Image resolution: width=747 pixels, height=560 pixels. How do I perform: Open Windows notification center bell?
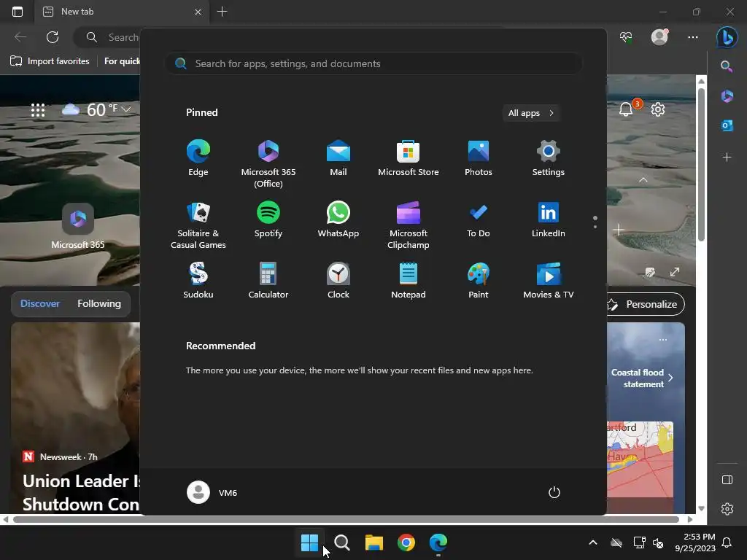(727, 542)
